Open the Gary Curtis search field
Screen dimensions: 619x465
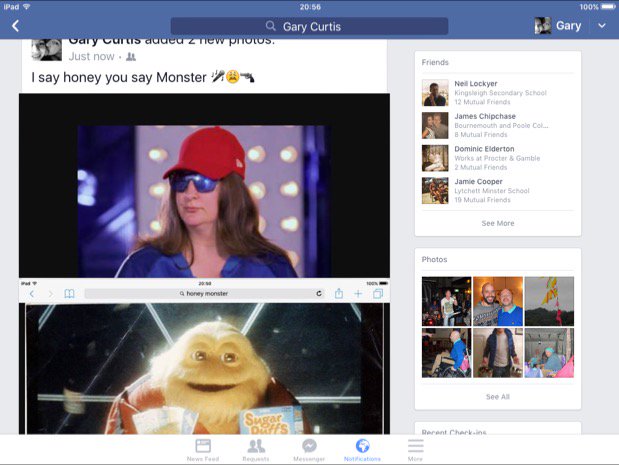[x=309, y=26]
